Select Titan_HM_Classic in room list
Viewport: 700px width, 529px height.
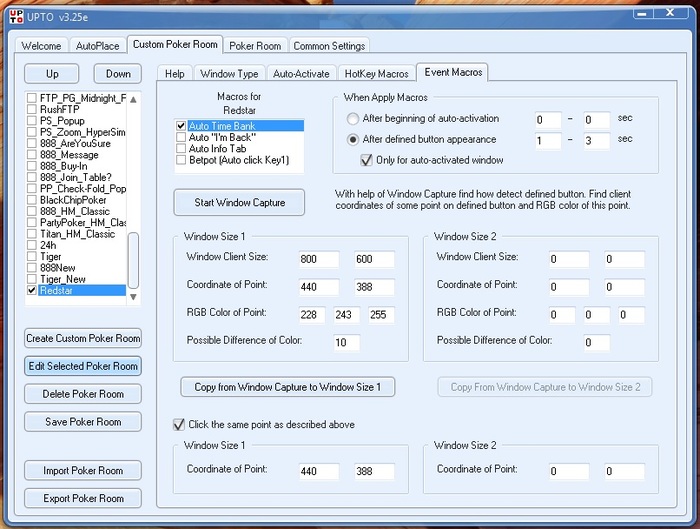click(77, 234)
